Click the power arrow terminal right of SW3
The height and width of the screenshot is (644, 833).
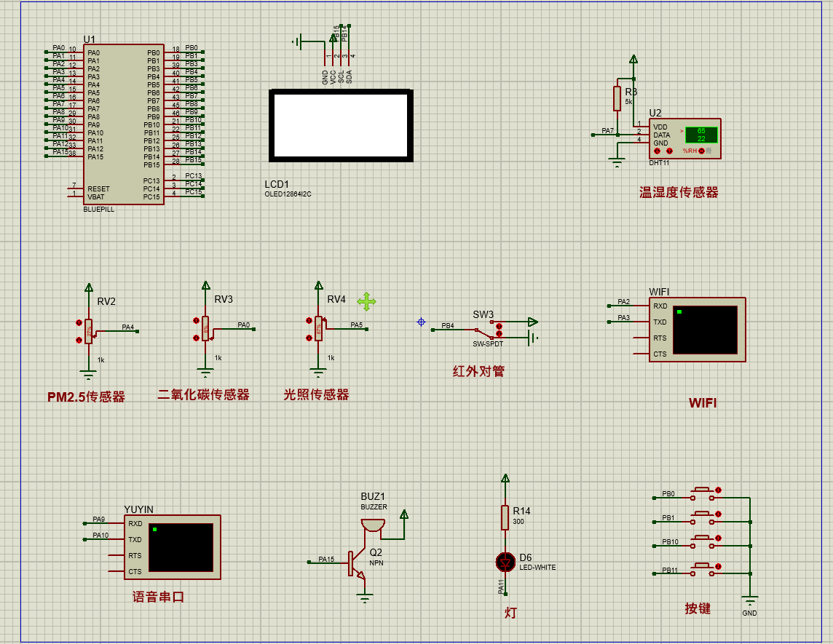pos(533,322)
